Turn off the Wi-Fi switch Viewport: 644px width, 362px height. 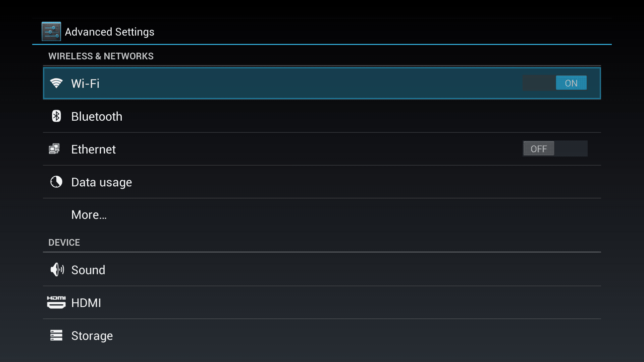pos(555,83)
